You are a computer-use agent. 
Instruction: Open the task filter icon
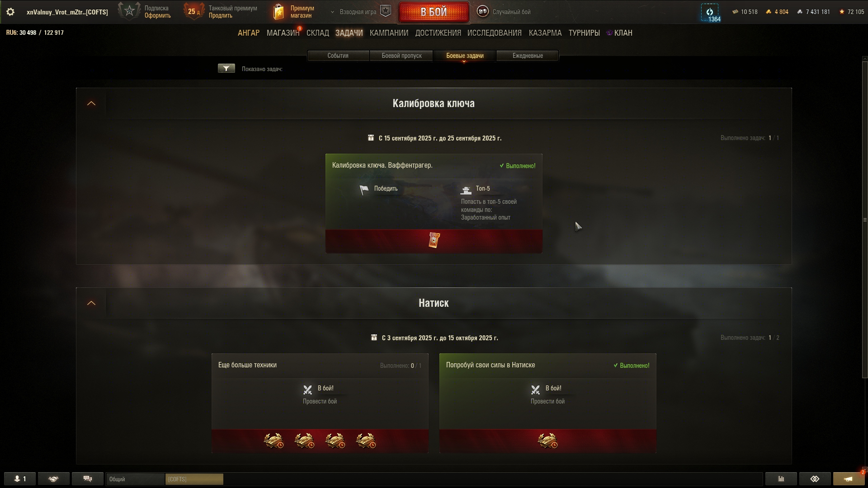(x=226, y=69)
